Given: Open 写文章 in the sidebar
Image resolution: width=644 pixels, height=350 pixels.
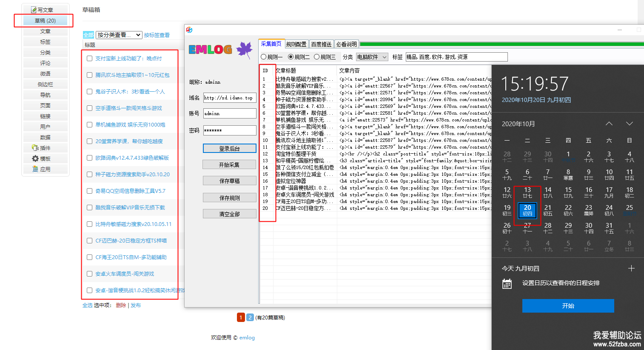Looking at the screenshot, I should [x=45, y=10].
